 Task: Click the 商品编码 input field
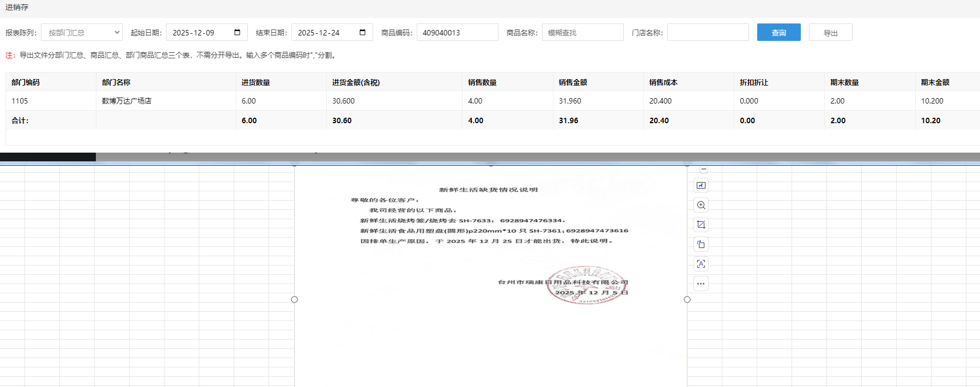457,33
